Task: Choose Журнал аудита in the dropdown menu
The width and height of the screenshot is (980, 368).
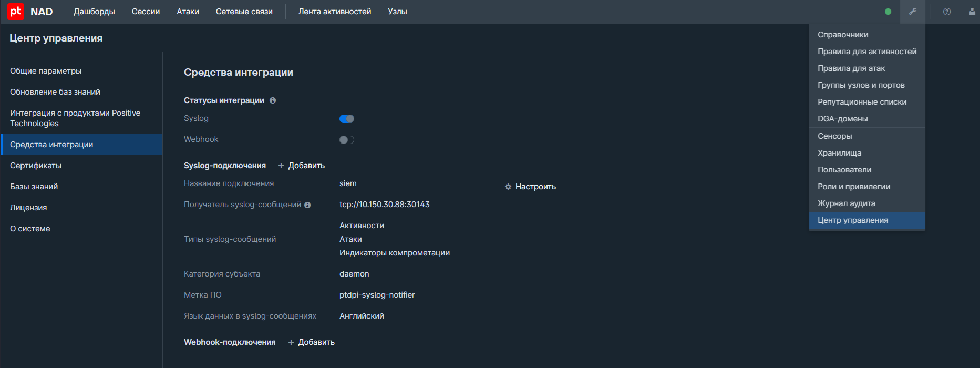Action: point(846,203)
